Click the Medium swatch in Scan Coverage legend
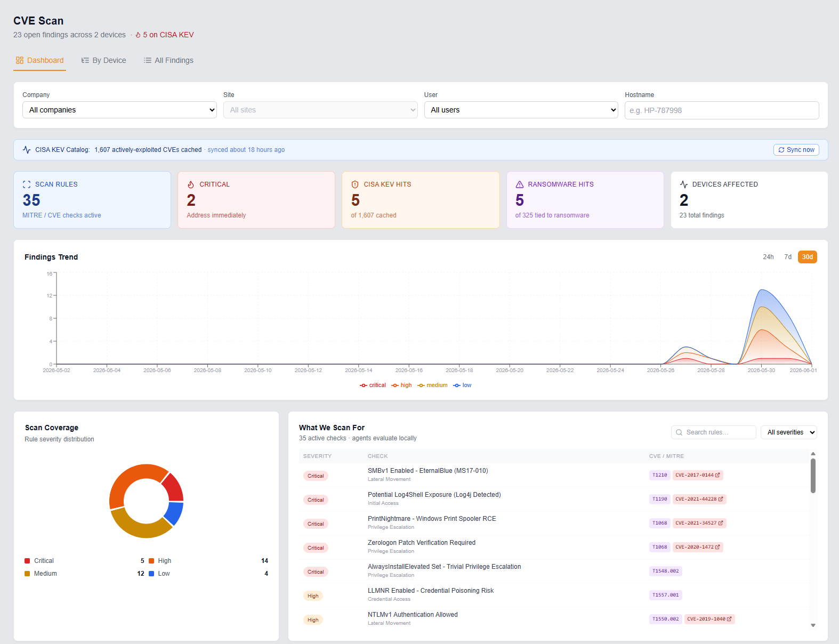Screen dimensions: 839x644 coord(27,574)
